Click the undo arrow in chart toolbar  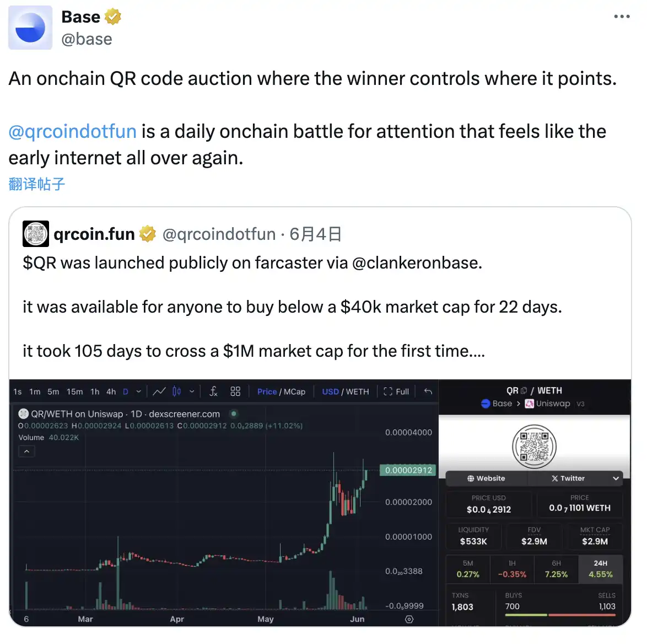428,391
